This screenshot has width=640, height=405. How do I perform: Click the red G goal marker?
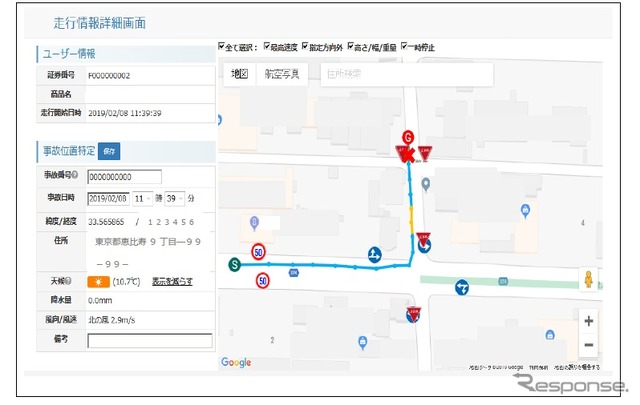pos(408,137)
